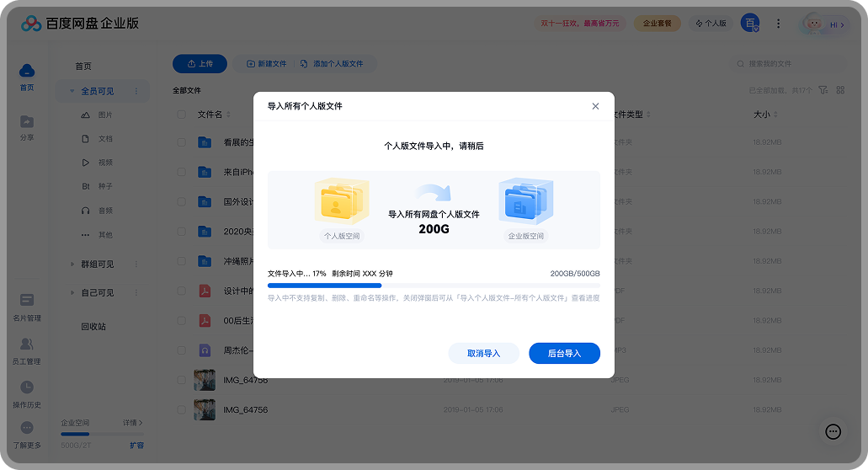This screenshot has height=470, width=868.
Task: Click 全部文件 breadcrumb
Action: point(187,90)
